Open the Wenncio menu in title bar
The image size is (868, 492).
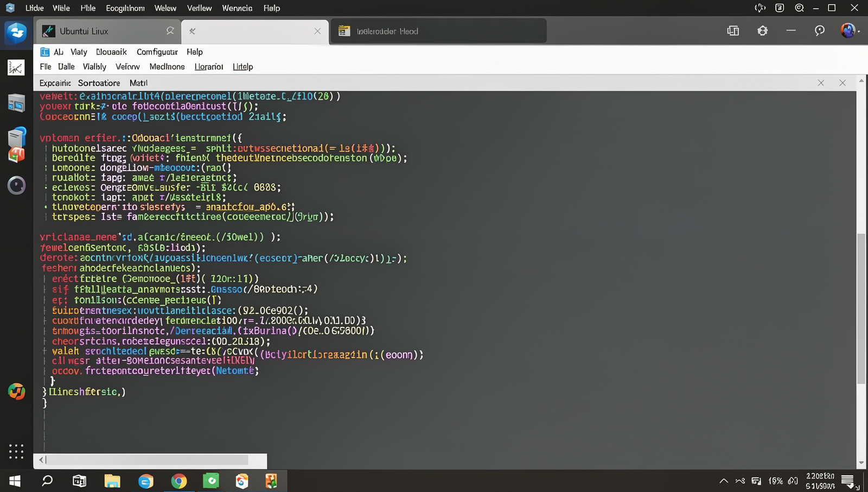tap(237, 8)
